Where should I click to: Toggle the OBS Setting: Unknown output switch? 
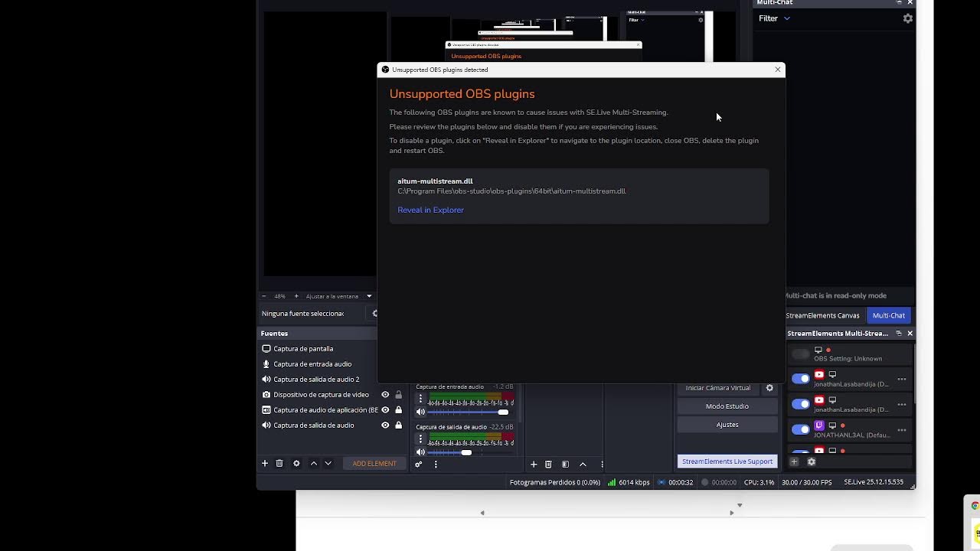pyautogui.click(x=801, y=354)
